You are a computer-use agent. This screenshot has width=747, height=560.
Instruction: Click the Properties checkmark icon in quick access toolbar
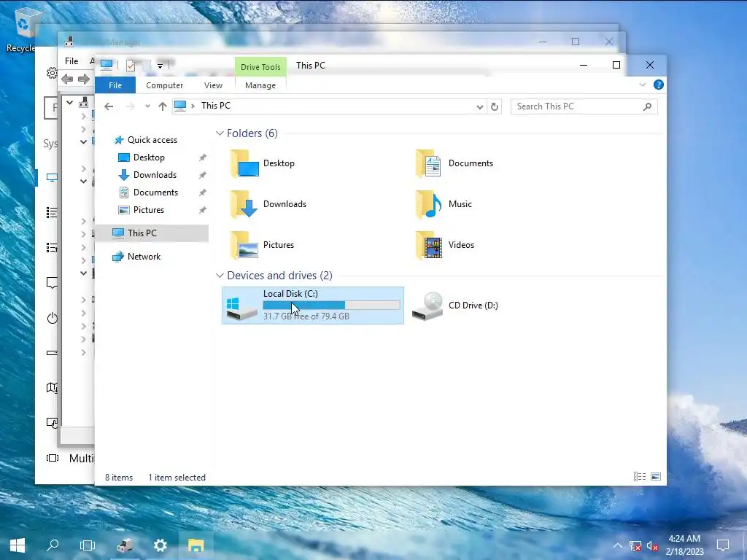(x=131, y=66)
